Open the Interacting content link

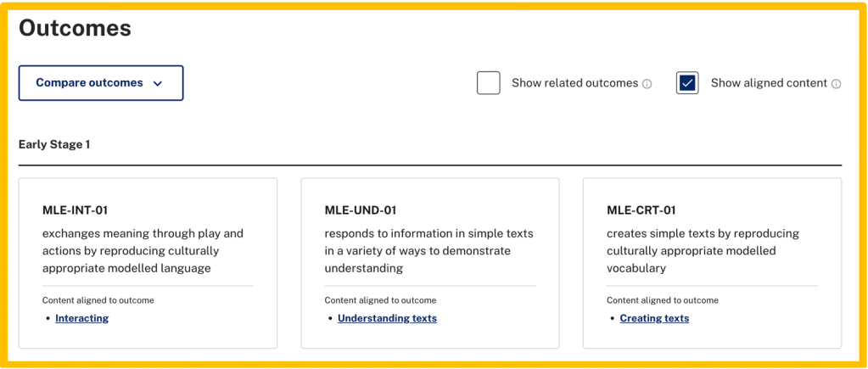point(81,319)
